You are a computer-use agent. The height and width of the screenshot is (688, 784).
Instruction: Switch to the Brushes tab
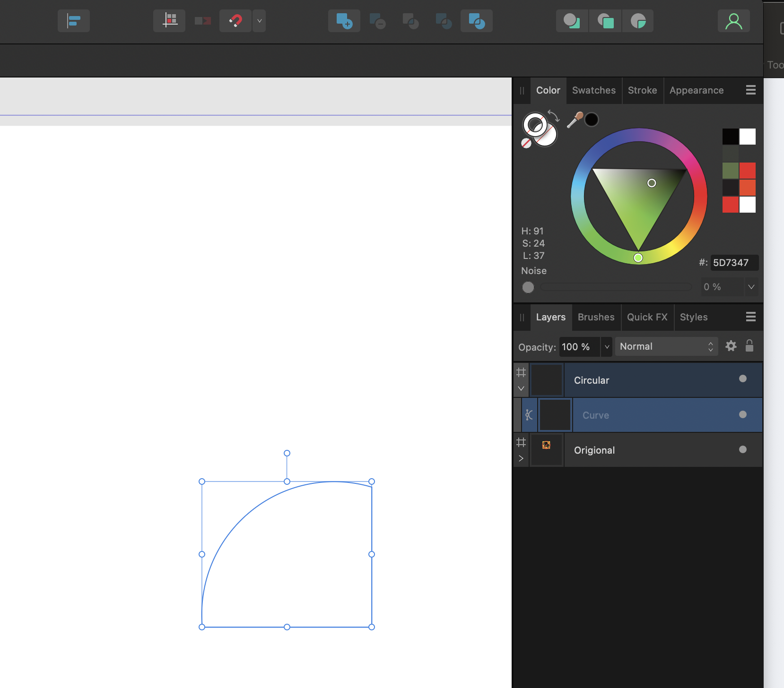tap(596, 317)
